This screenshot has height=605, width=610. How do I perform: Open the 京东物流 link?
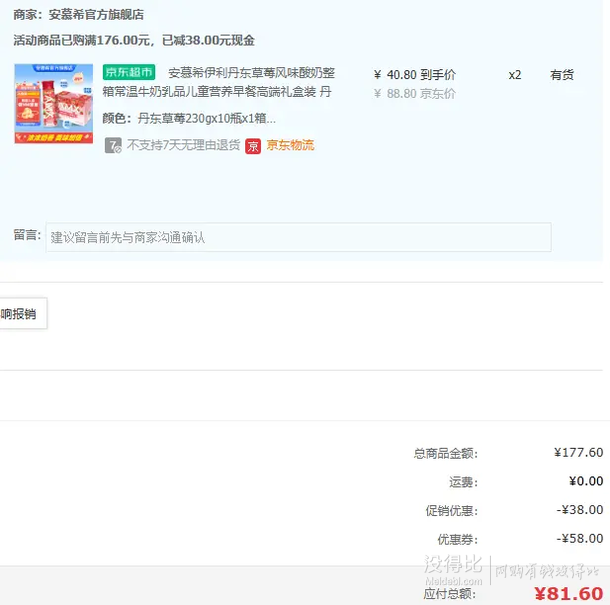[x=290, y=145]
